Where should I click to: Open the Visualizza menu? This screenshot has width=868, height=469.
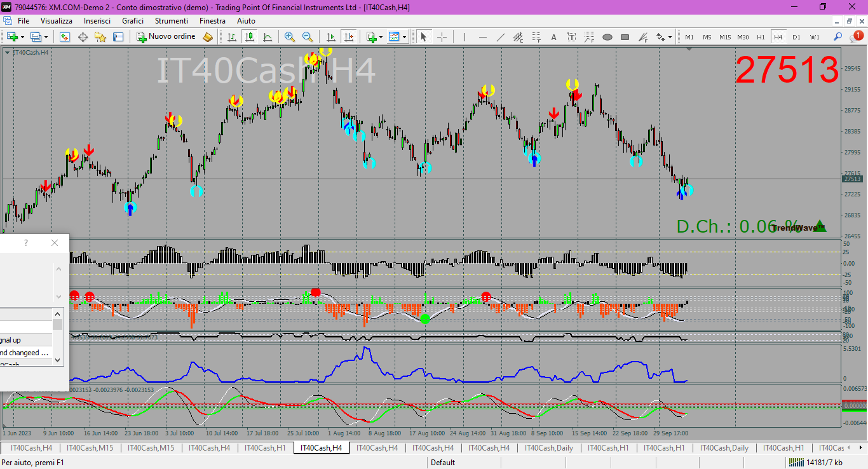[57, 21]
